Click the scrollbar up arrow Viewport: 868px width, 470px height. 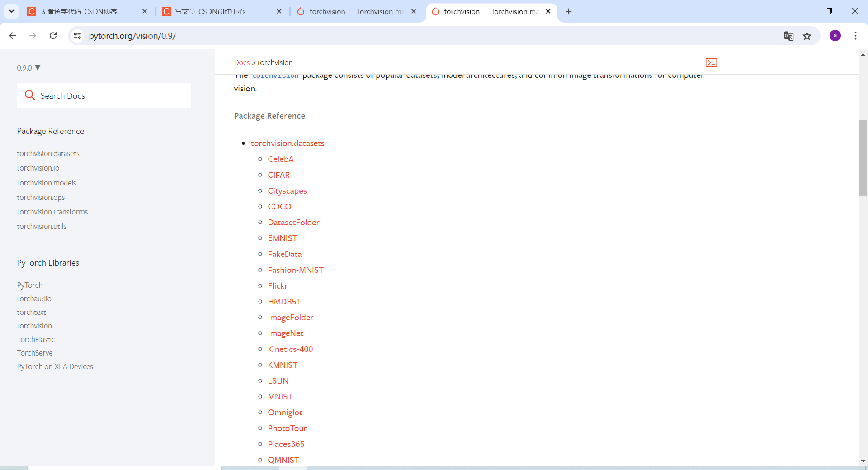(x=863, y=55)
